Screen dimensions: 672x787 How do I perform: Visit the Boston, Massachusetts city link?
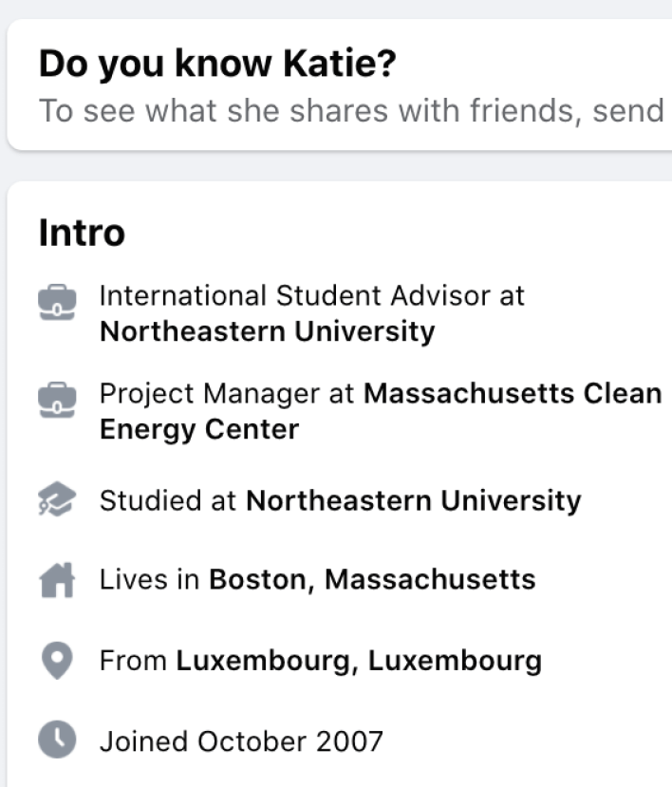coord(372,579)
